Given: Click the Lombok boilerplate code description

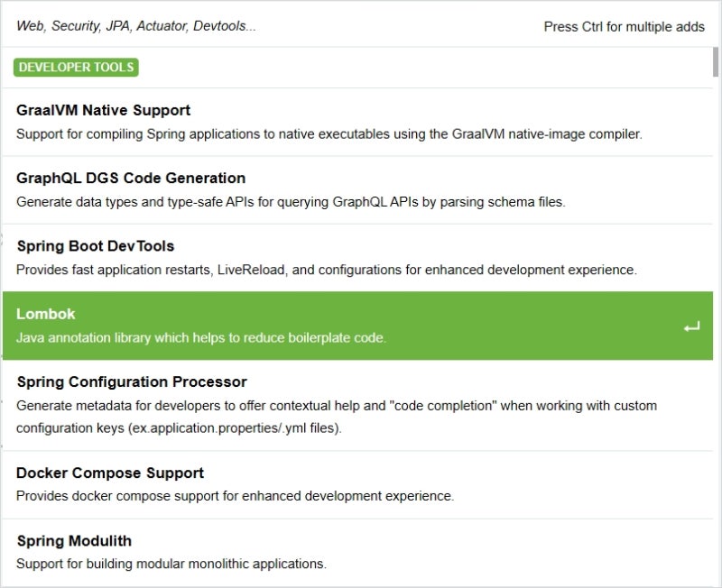Looking at the screenshot, I should [200, 337].
